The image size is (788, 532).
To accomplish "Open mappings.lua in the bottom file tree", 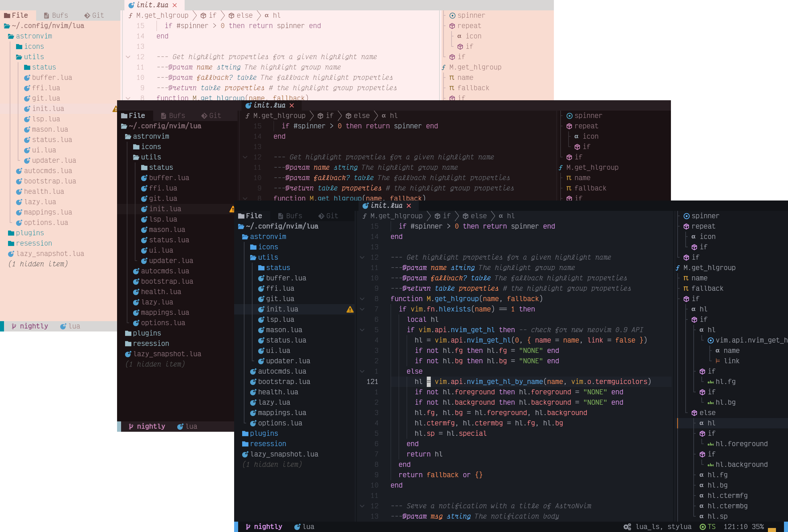I will point(282,413).
